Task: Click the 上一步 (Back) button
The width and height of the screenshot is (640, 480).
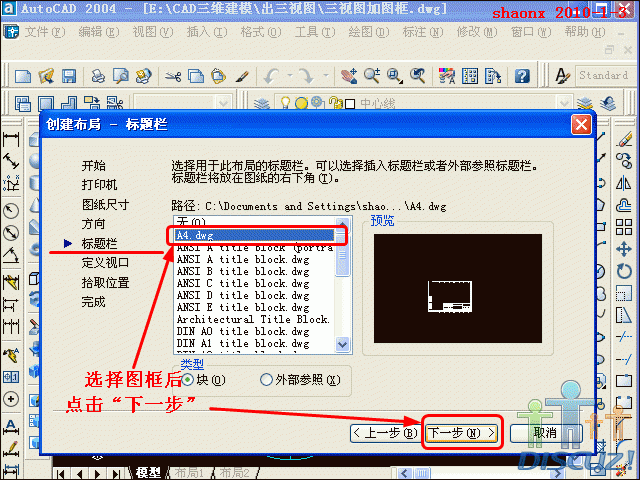Action: click(x=384, y=433)
